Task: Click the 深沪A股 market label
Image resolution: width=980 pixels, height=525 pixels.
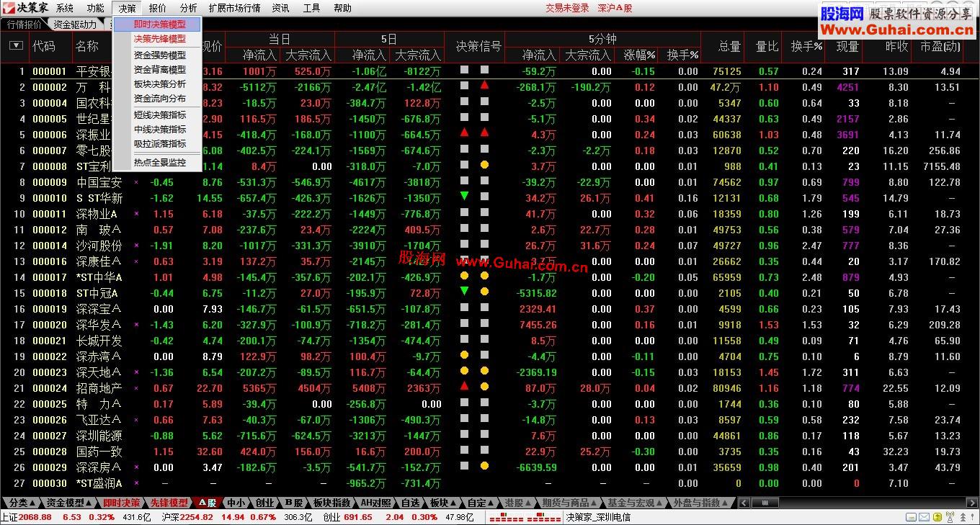Action: point(615,8)
